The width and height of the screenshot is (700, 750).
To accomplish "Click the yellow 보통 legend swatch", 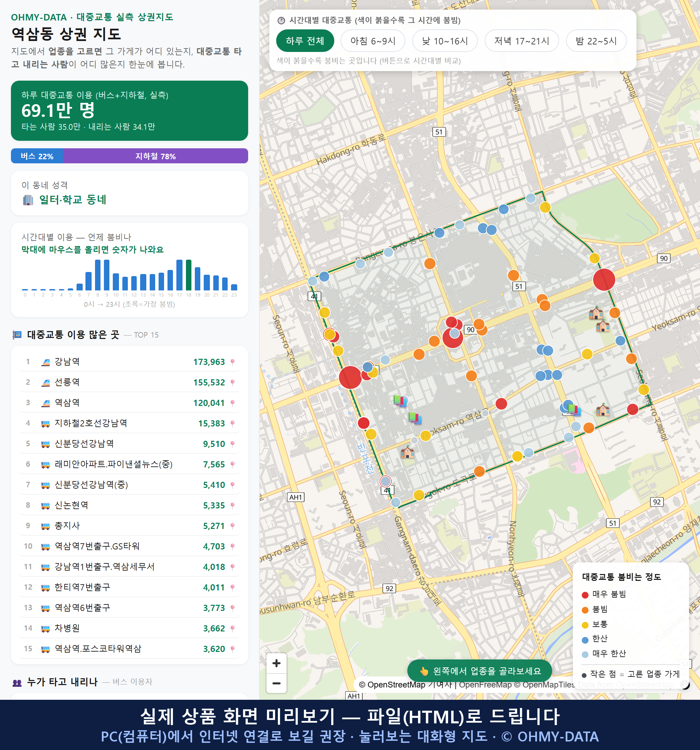I will (x=585, y=625).
